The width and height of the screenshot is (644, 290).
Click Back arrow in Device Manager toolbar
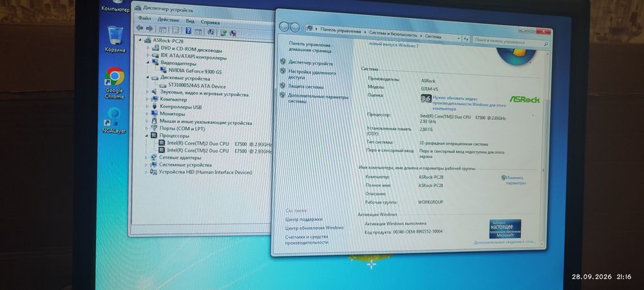pyautogui.click(x=140, y=28)
